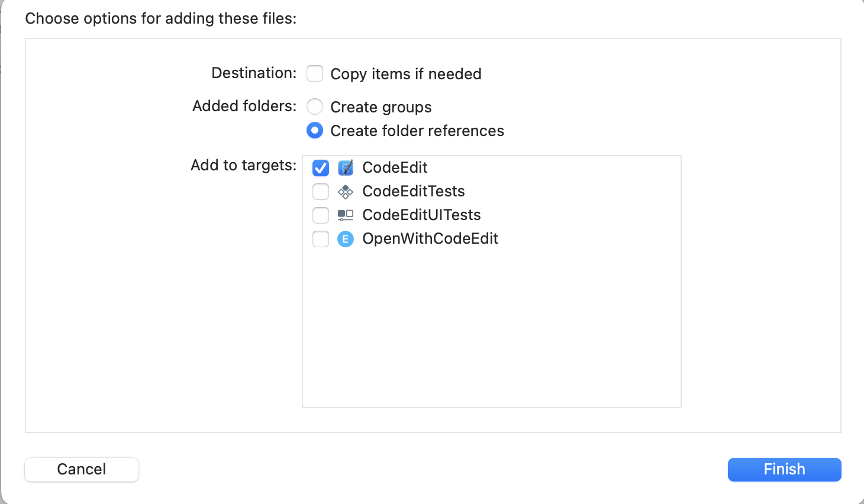Select the OpenWithCodeEdit row in the list
Viewport: 864px width, 504px height.
[x=430, y=238]
